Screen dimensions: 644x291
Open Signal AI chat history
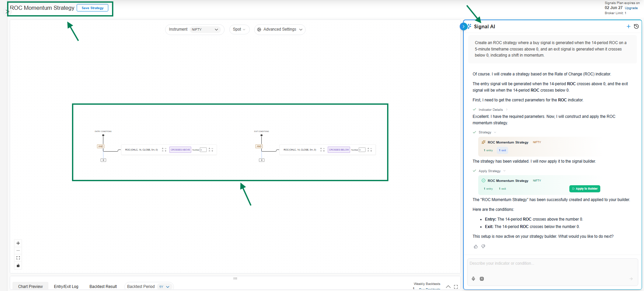636,26
